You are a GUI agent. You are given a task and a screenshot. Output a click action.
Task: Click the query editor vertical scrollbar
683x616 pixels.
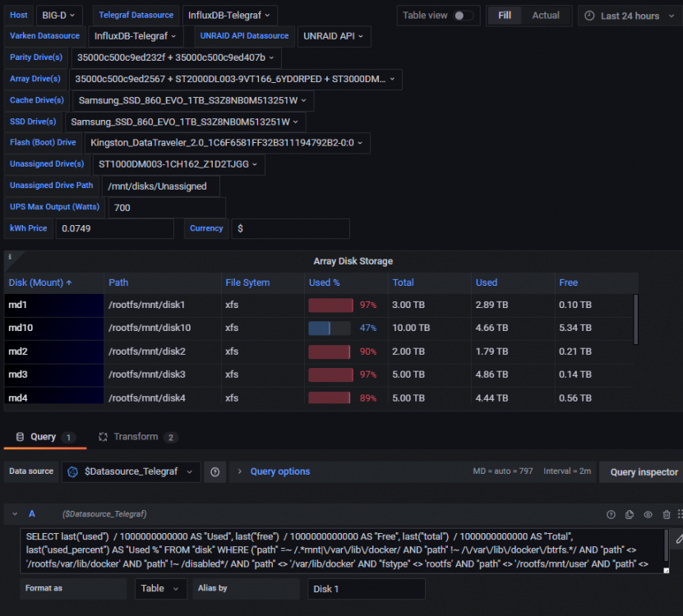[667, 546]
